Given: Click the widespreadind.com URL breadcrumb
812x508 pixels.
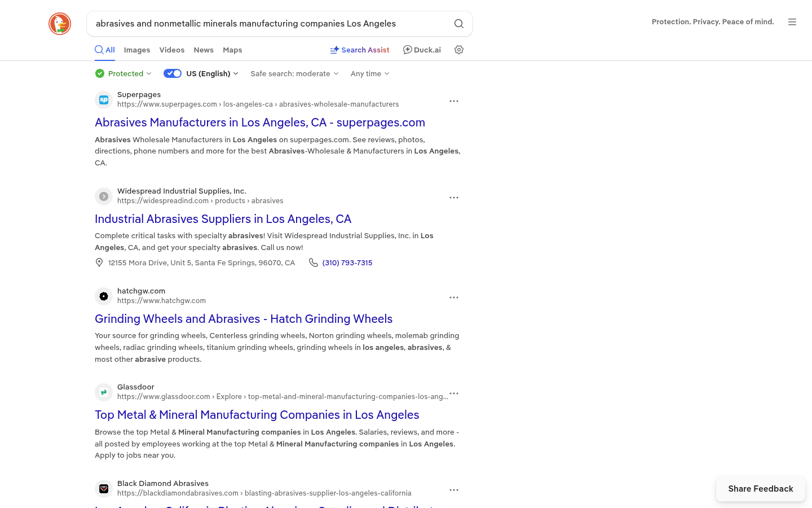Looking at the screenshot, I should [200, 201].
